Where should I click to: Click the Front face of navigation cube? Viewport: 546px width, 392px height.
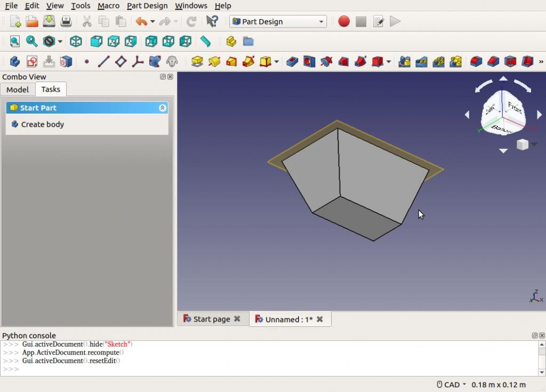point(515,108)
